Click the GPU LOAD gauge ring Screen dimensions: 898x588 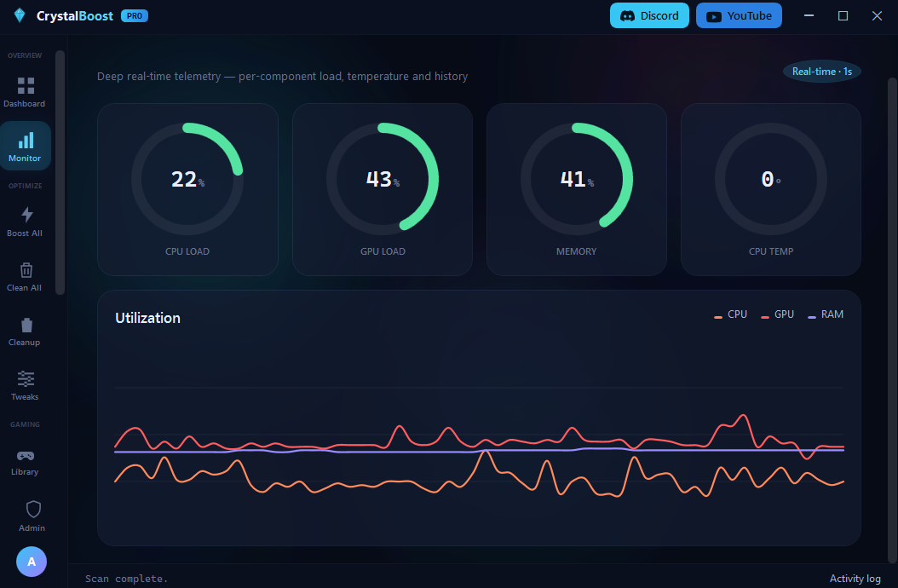click(383, 179)
